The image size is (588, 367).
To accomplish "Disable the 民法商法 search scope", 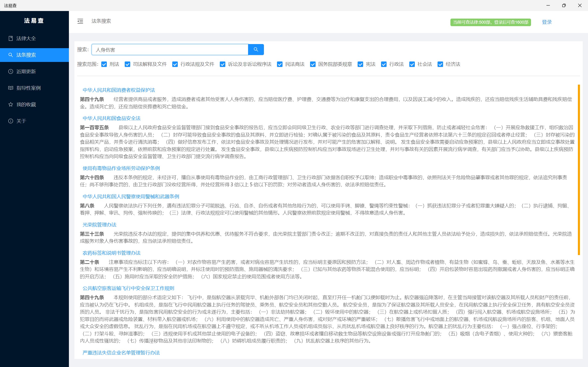I will click(280, 64).
